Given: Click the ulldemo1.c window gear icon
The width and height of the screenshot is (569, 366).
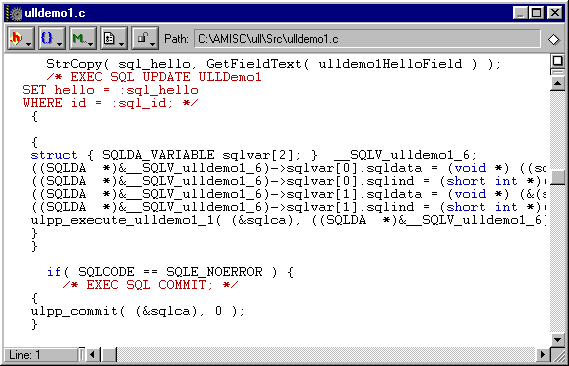Looking at the screenshot, I should [x=15, y=13].
